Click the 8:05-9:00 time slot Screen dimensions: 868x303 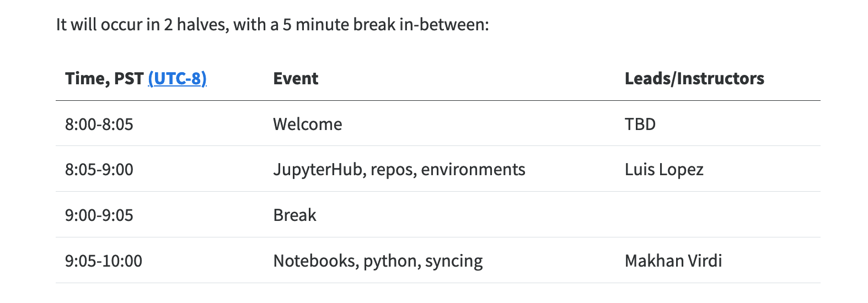point(99,170)
